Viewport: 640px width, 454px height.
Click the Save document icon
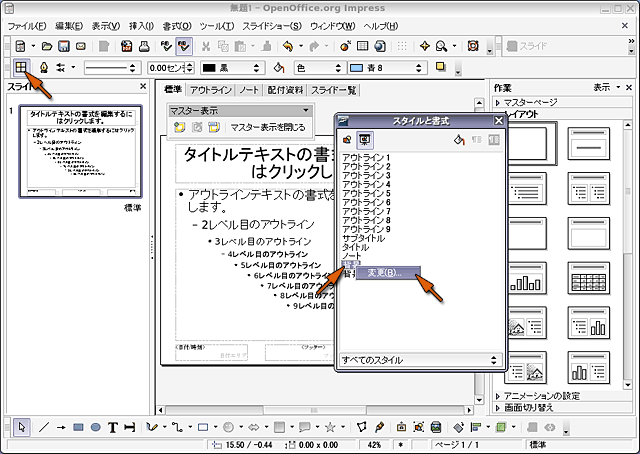(64, 46)
